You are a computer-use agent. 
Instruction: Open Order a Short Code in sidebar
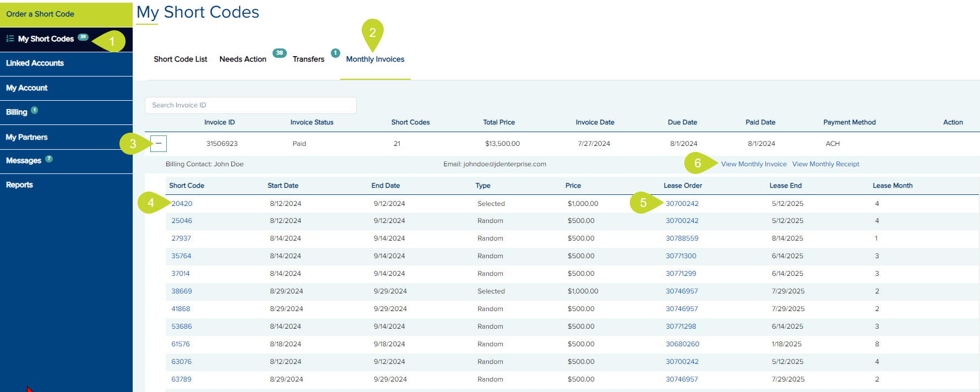tap(40, 14)
